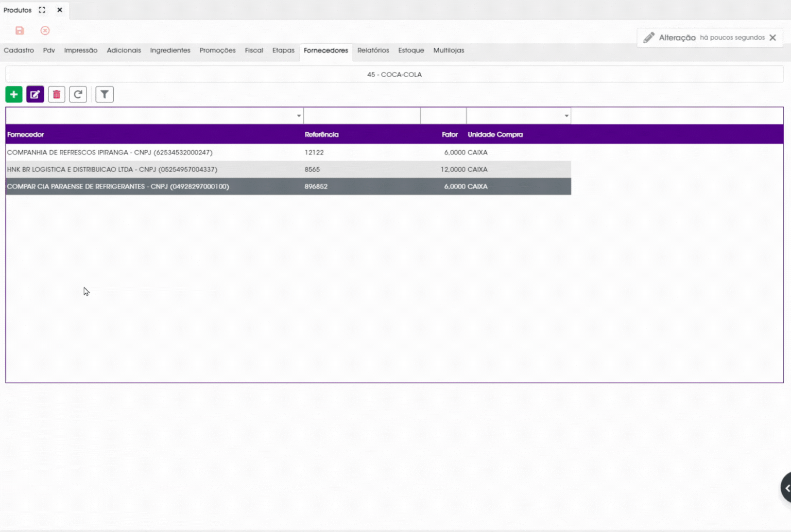Click the purple edit supplier icon
Viewport: 791px width, 532px height.
click(x=35, y=94)
